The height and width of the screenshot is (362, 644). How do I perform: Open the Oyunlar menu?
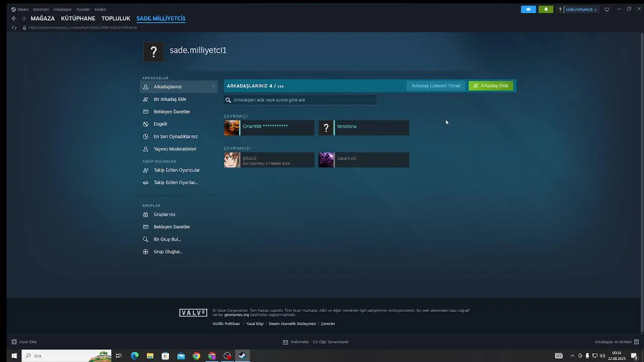tap(83, 9)
